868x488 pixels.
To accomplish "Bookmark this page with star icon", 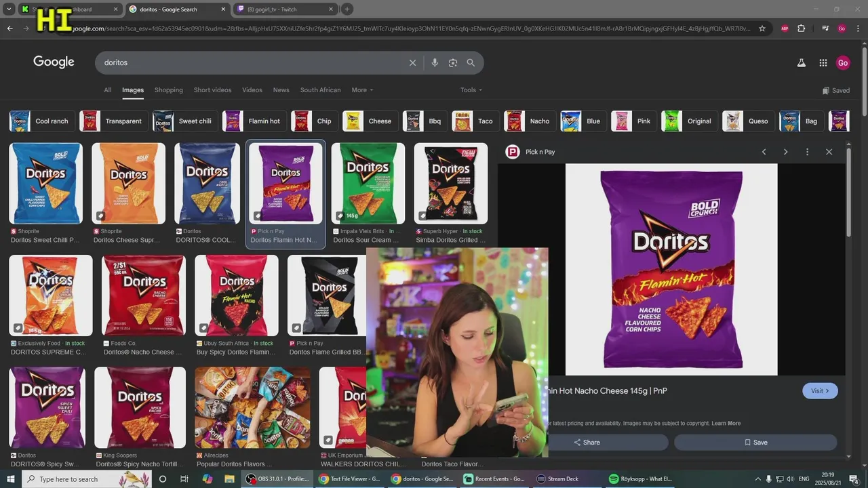I will pyautogui.click(x=762, y=28).
